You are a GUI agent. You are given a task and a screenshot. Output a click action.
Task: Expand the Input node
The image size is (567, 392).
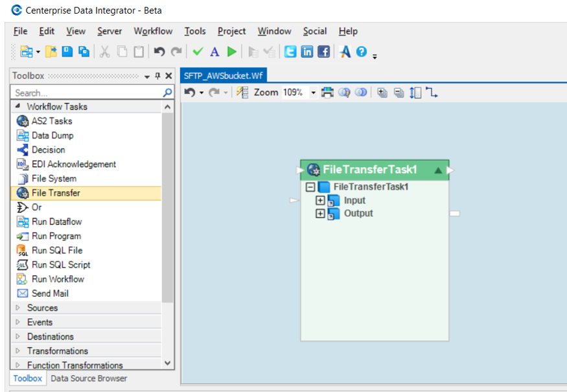pyautogui.click(x=320, y=200)
